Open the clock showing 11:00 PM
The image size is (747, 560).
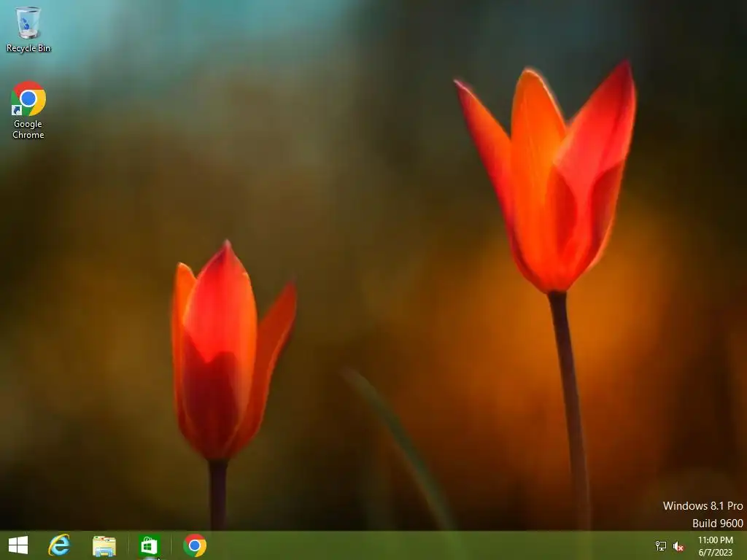(x=715, y=540)
